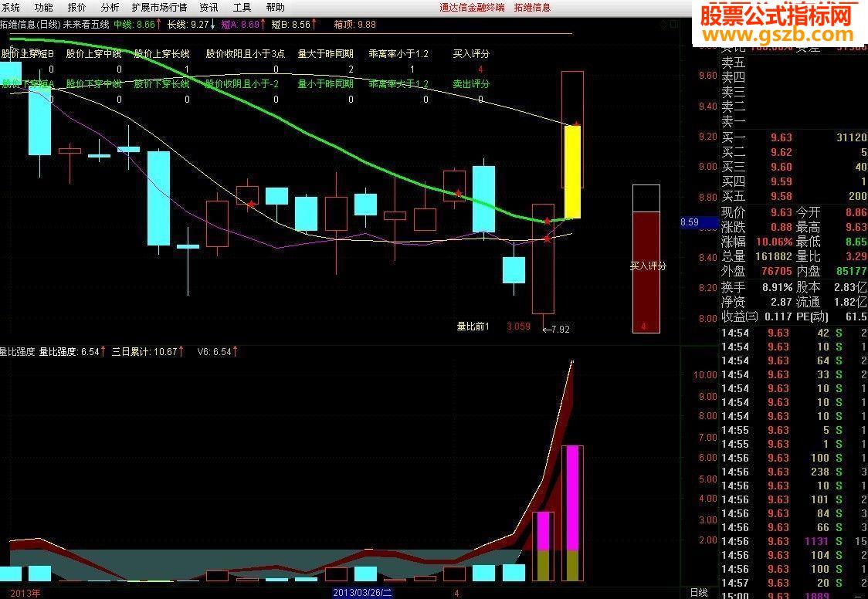This screenshot has height=599, width=868.
Task: Open the 功能 menu
Action: (x=44, y=8)
